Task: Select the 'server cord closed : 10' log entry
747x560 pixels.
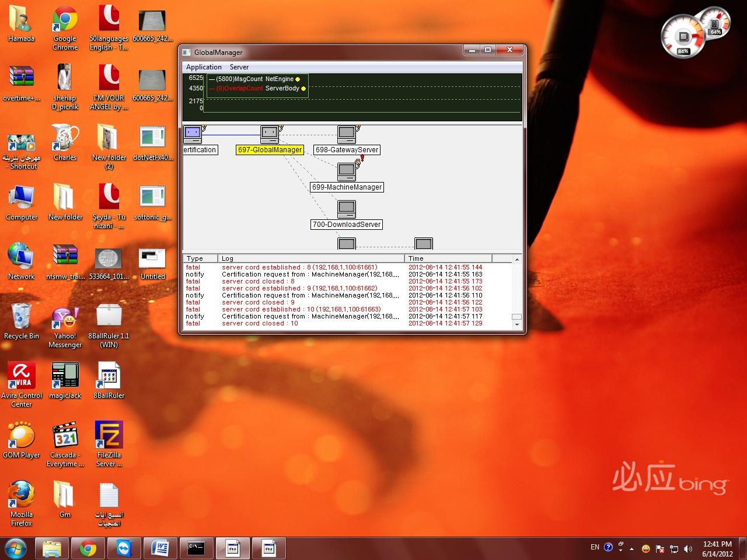Action: coord(260,323)
